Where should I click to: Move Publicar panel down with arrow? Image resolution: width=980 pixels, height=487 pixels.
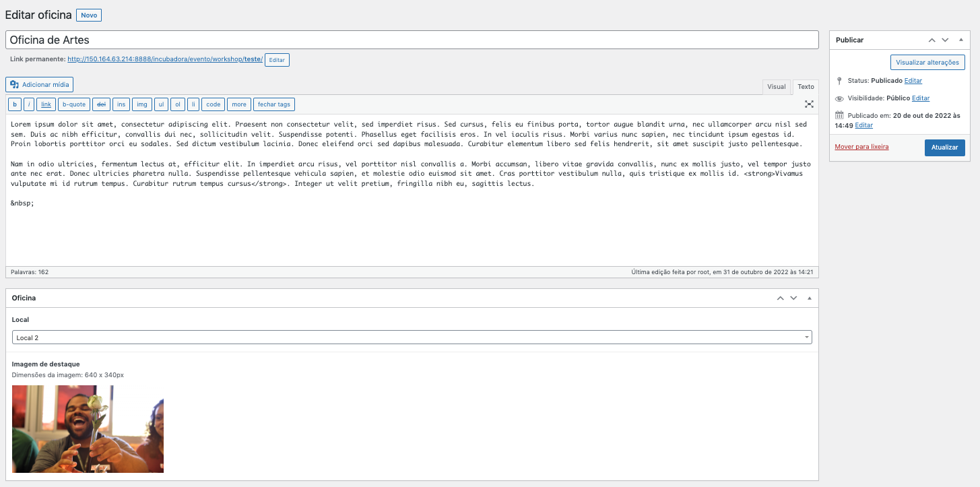point(945,40)
